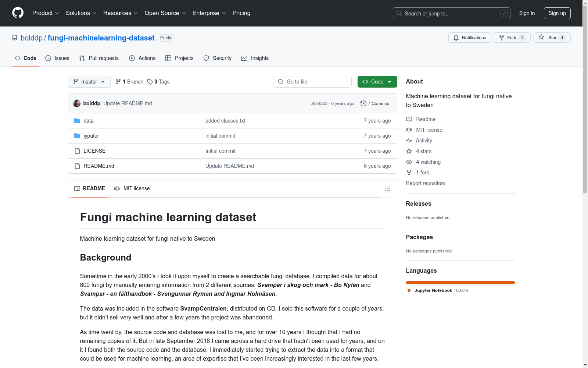
Task: Click the search magnifier icon in header
Action: (399, 13)
